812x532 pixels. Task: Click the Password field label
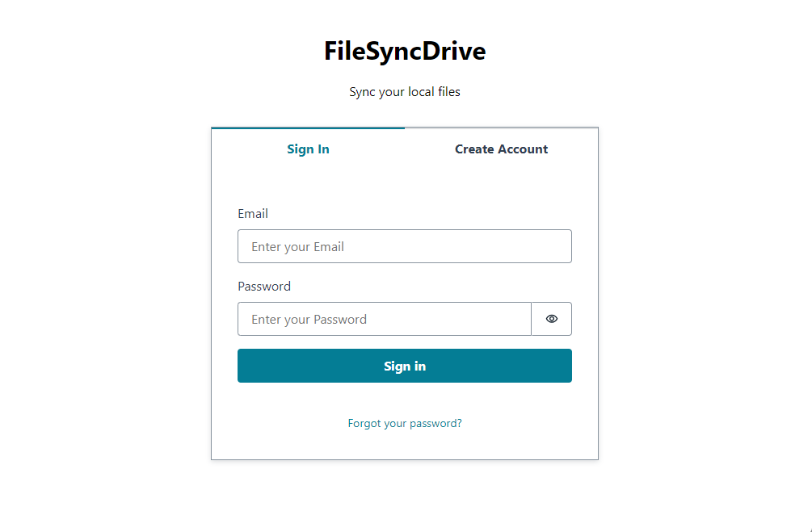(x=264, y=286)
